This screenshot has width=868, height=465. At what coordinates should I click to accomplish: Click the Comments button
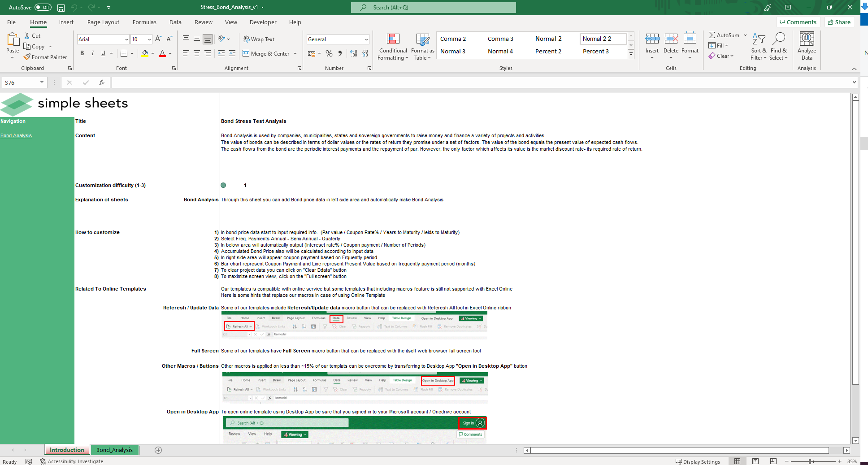click(798, 22)
